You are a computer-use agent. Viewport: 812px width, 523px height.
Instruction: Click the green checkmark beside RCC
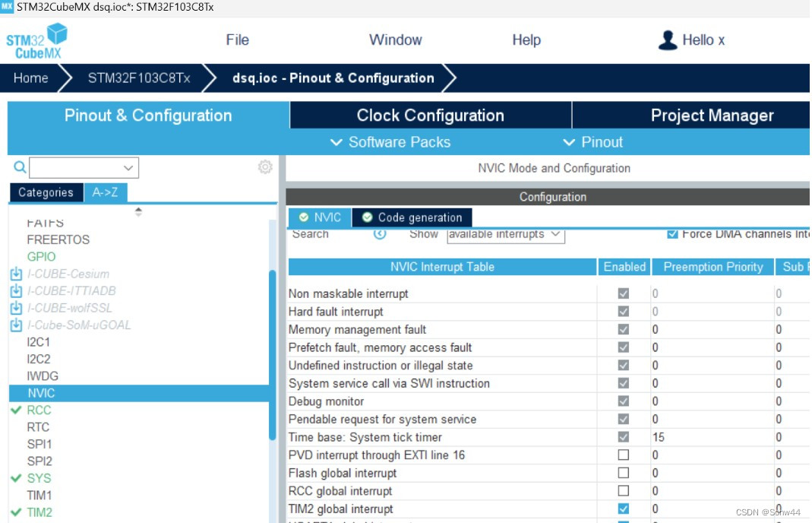[16, 410]
